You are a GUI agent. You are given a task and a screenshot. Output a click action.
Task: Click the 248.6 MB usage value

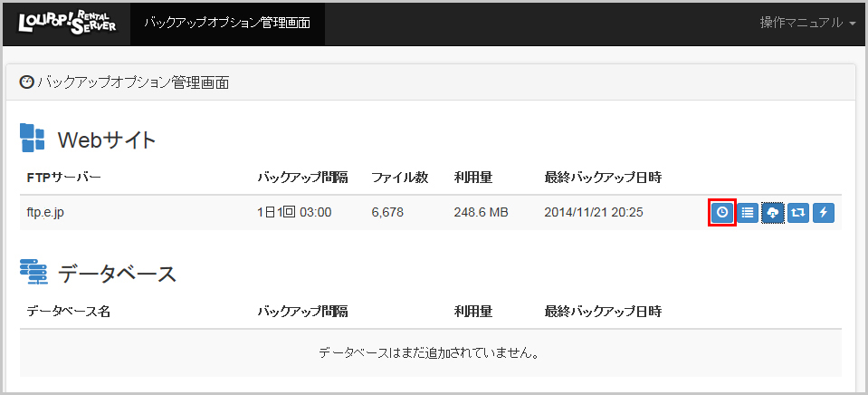(482, 213)
